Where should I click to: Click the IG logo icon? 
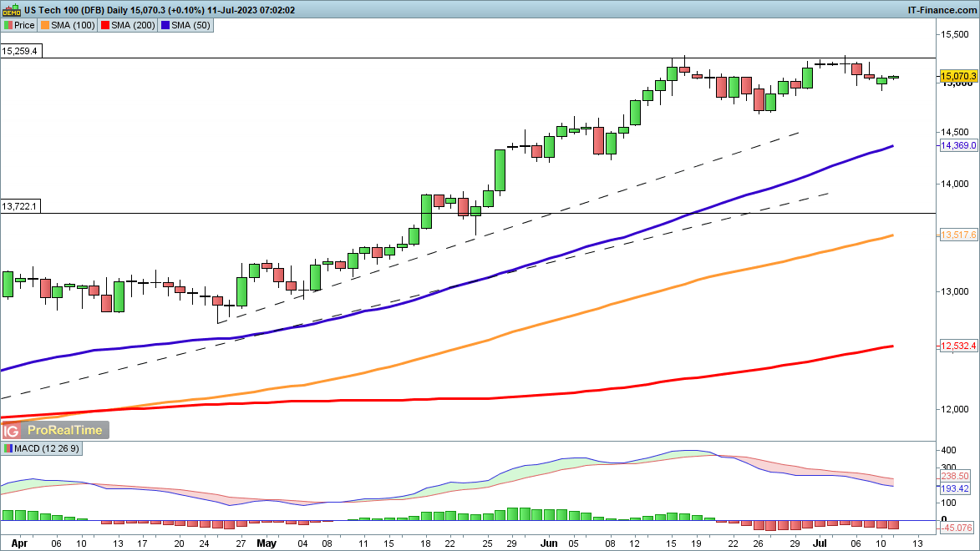[11, 431]
